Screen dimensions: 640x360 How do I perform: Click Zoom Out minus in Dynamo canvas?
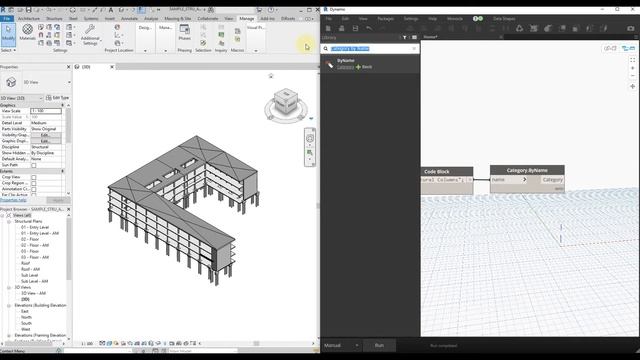[x=633, y=76]
